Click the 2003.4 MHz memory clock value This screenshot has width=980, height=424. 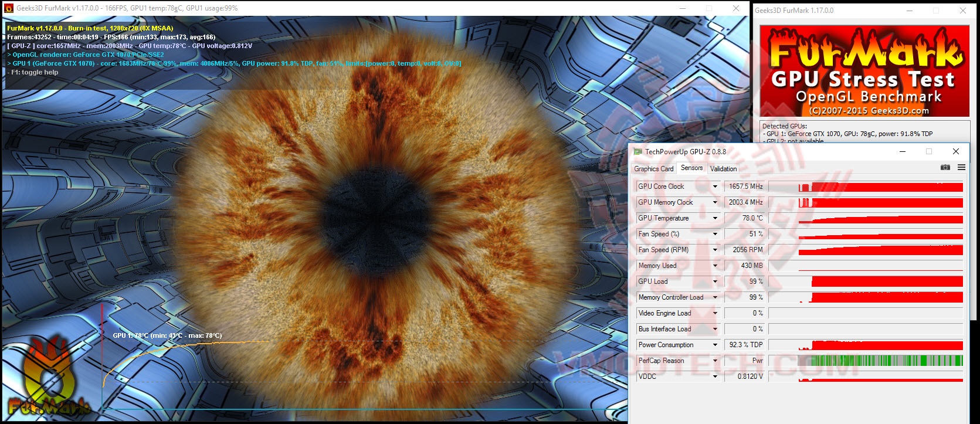[745, 202]
